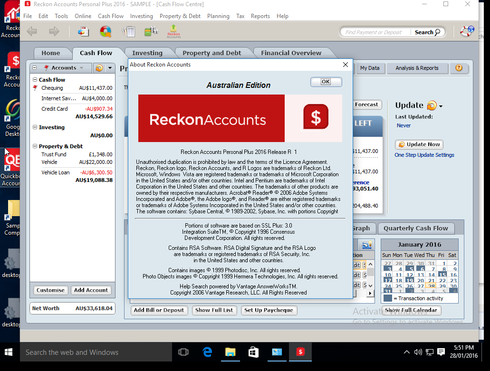Click the orange Update icon on right panel

point(432,105)
